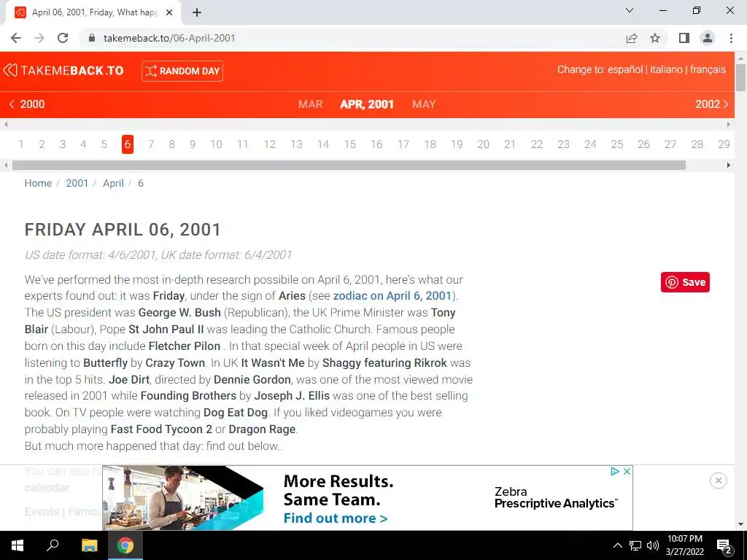This screenshot has width=747, height=560.
Task: Select day 1 in calendar strip
Action: click(21, 144)
